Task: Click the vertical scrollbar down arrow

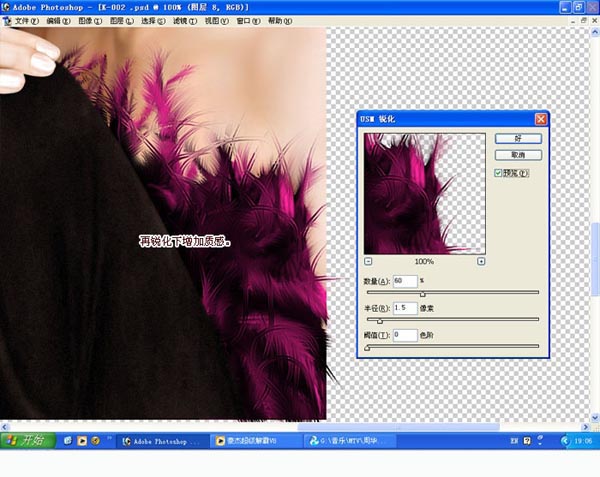Action: pos(595,417)
